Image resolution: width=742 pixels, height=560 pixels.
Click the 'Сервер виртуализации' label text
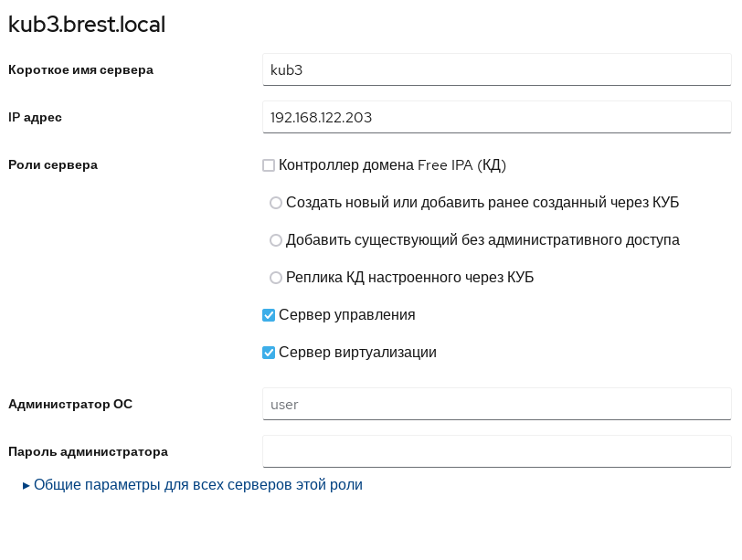click(x=357, y=353)
